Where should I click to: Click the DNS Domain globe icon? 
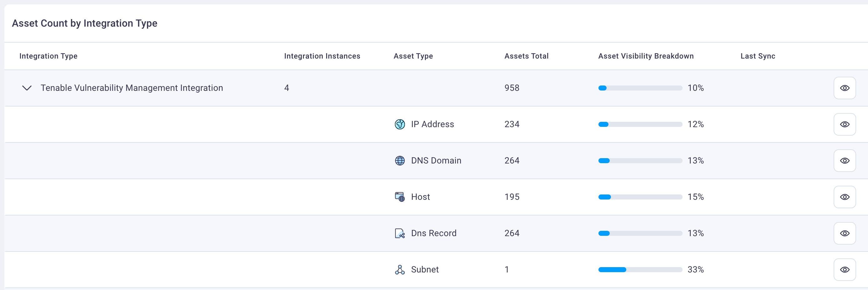400,161
